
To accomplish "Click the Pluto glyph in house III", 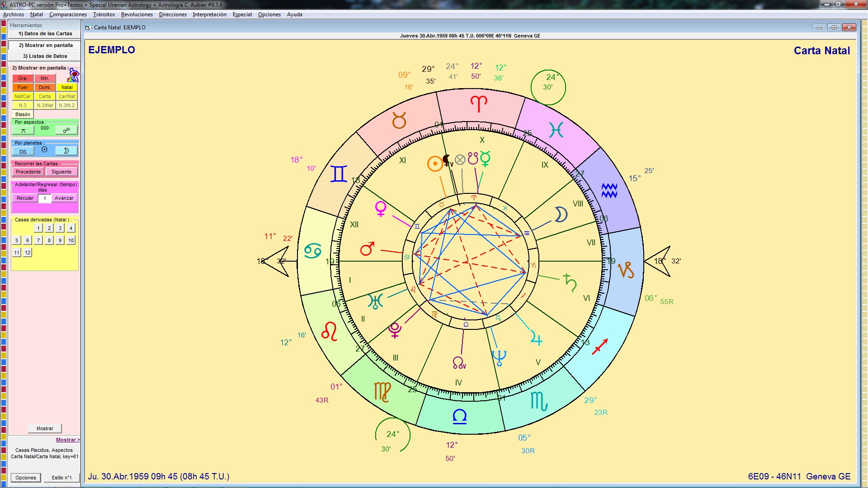I will pos(395,330).
